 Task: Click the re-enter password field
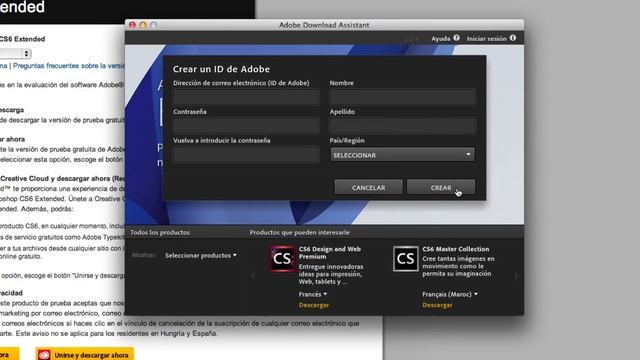tap(246, 155)
